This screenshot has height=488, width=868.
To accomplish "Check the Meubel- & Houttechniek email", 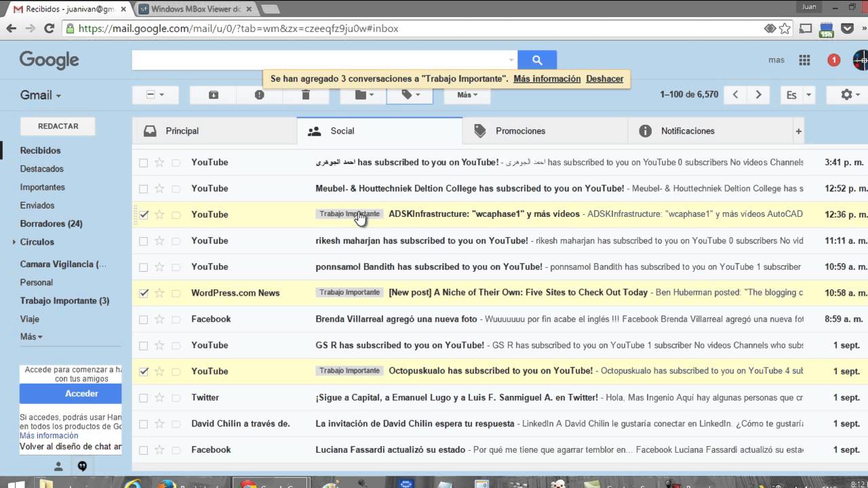I will coord(143,188).
